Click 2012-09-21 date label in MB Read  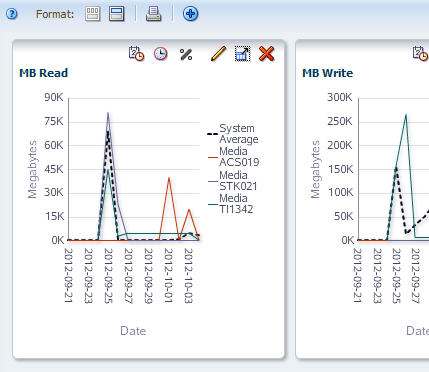(x=68, y=276)
